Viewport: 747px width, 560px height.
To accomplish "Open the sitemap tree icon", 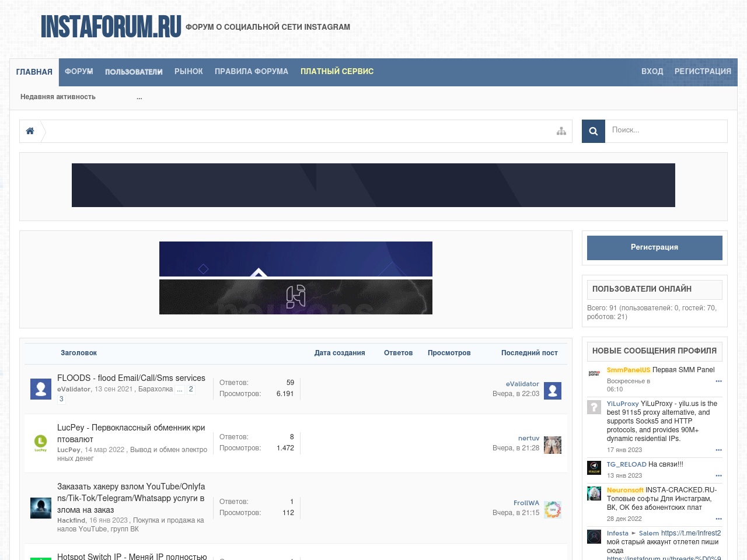I will [561, 131].
